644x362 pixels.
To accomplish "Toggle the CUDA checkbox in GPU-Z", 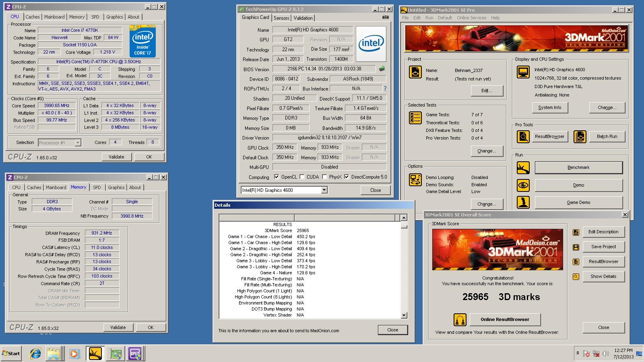I will pos(302,177).
